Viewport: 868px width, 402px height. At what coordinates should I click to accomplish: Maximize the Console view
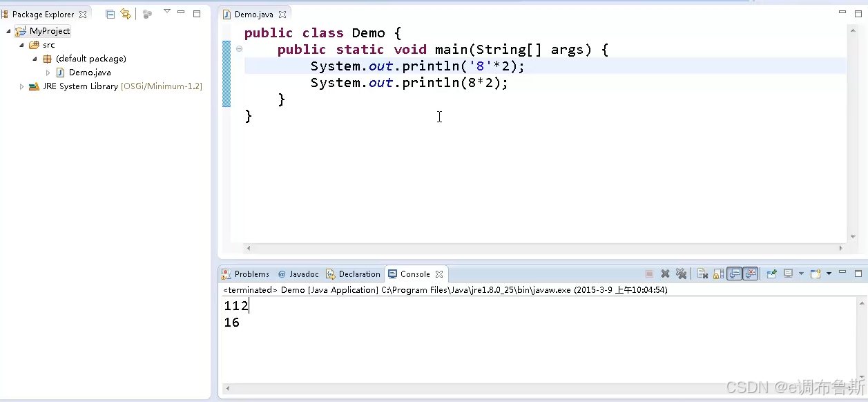pyautogui.click(x=858, y=274)
